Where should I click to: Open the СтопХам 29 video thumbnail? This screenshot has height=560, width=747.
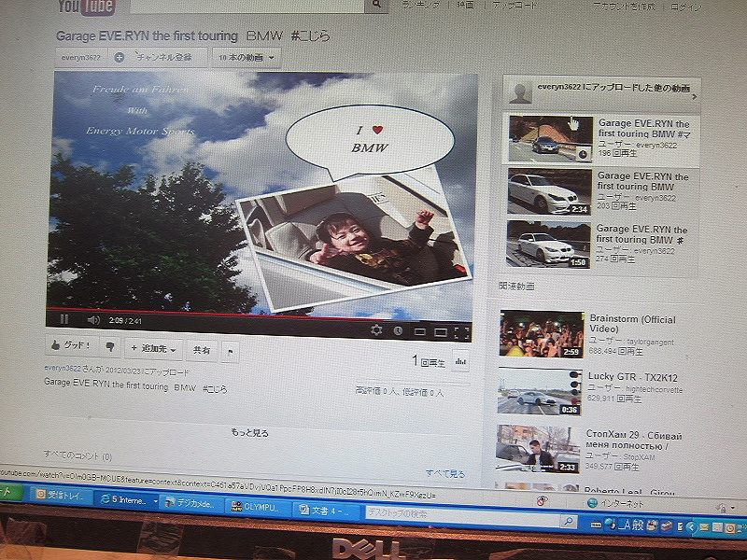point(538,449)
